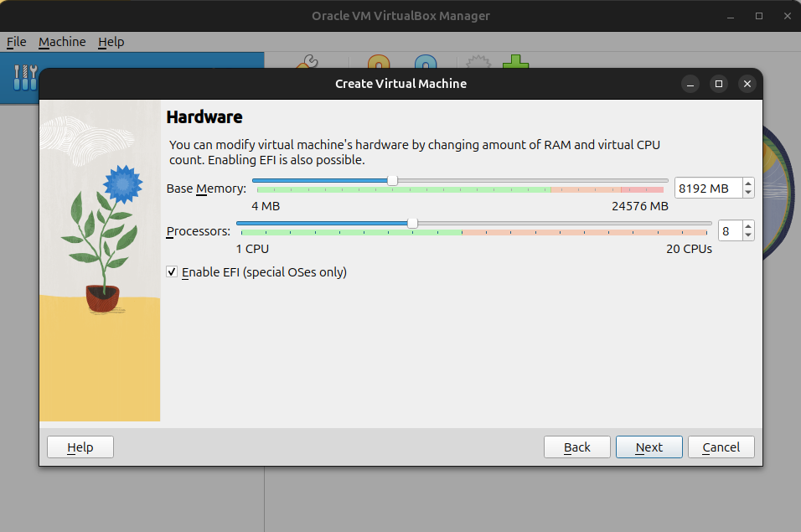Click in the Base Memory value field
801x532 pixels.
pos(709,189)
